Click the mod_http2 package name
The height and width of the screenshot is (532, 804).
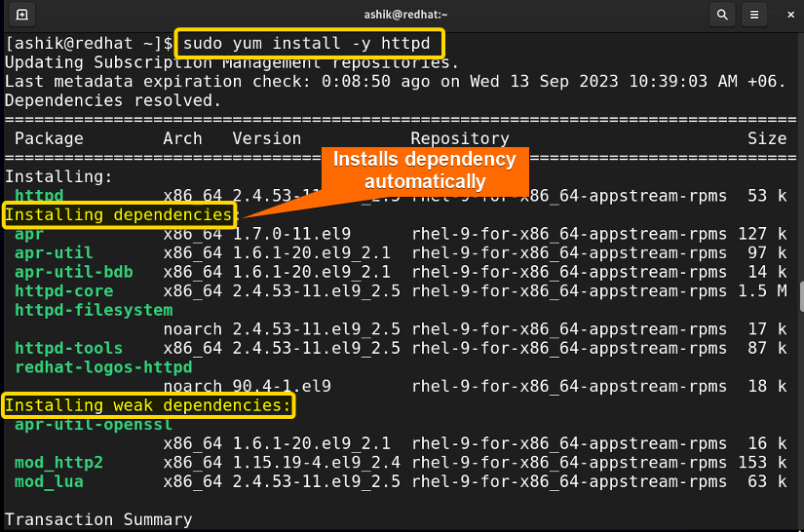pyautogui.click(x=58, y=461)
